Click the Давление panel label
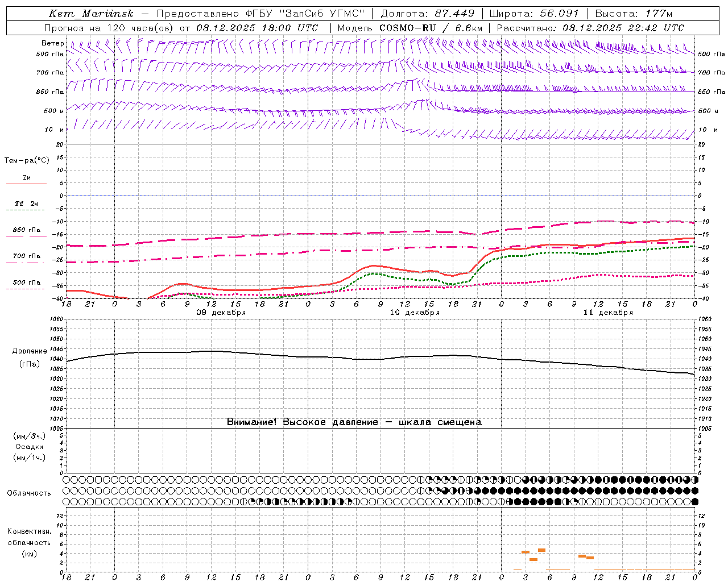Viewport: 728px width, 582px height. pos(30,351)
